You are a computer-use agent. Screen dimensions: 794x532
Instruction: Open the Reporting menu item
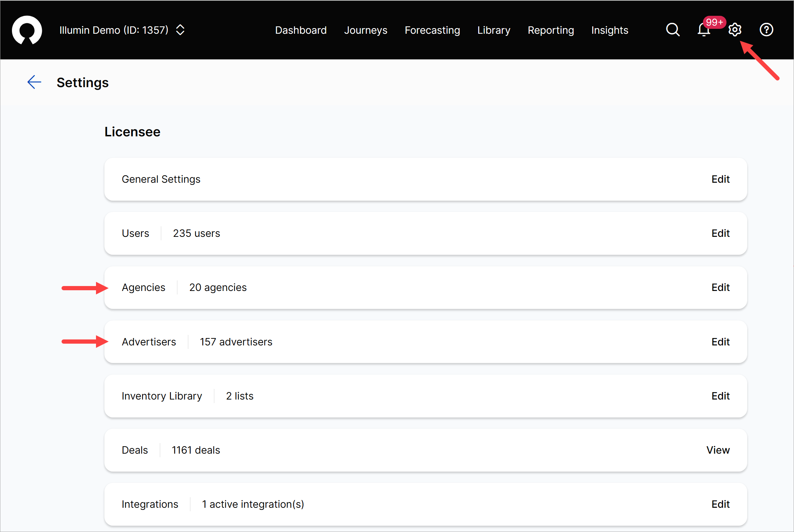click(x=551, y=30)
